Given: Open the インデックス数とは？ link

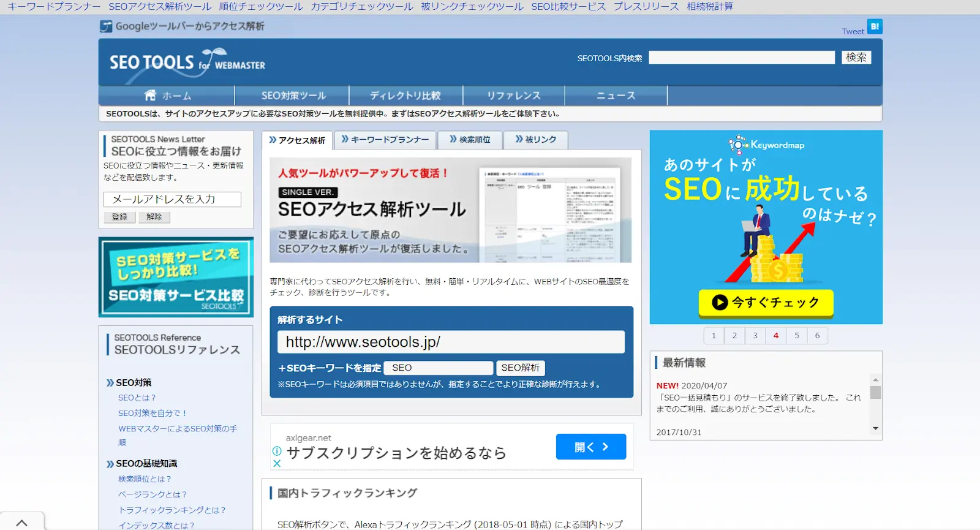Looking at the screenshot, I should point(156,525).
